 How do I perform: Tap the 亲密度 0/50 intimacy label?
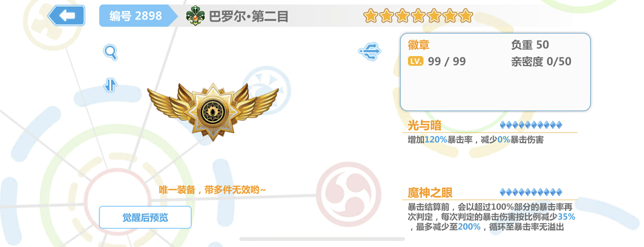[x=541, y=62]
